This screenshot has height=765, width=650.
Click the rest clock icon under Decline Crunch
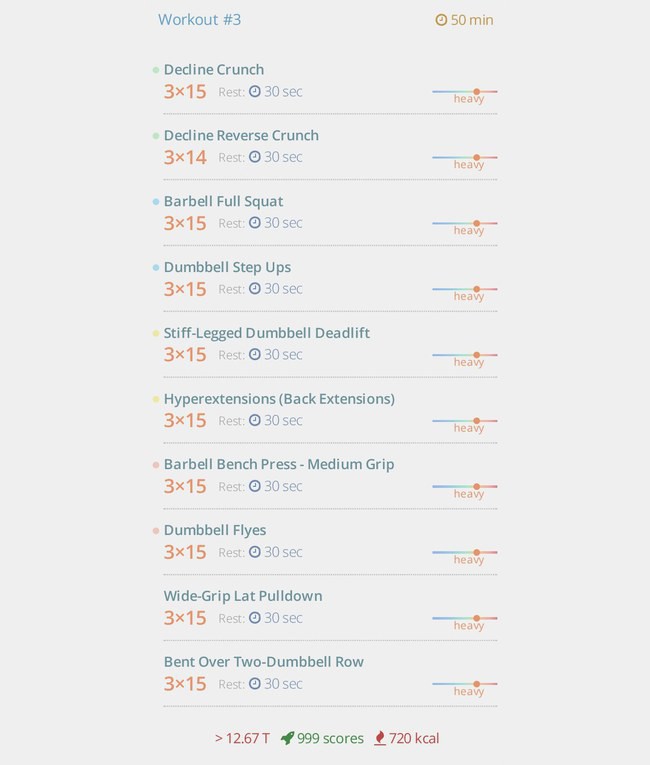click(255, 91)
